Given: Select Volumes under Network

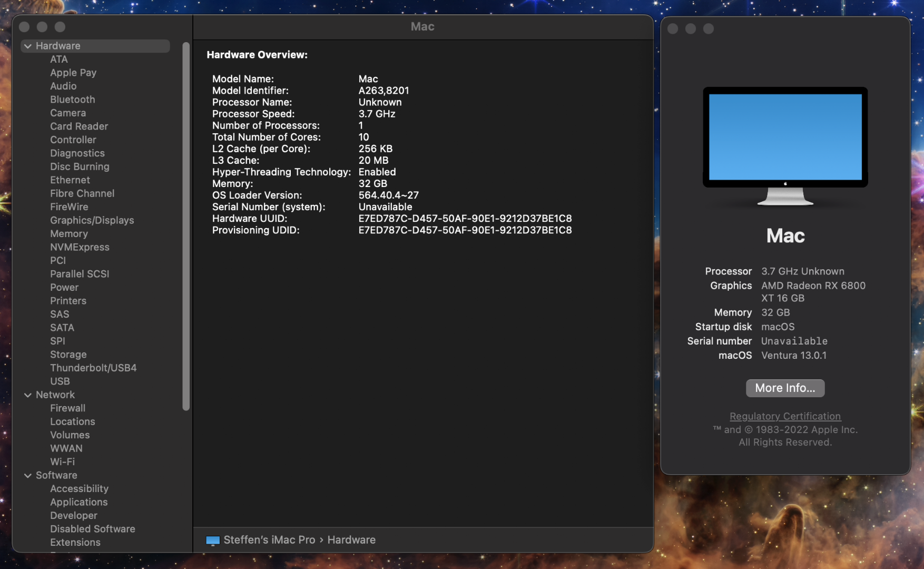Looking at the screenshot, I should pyautogui.click(x=70, y=436).
